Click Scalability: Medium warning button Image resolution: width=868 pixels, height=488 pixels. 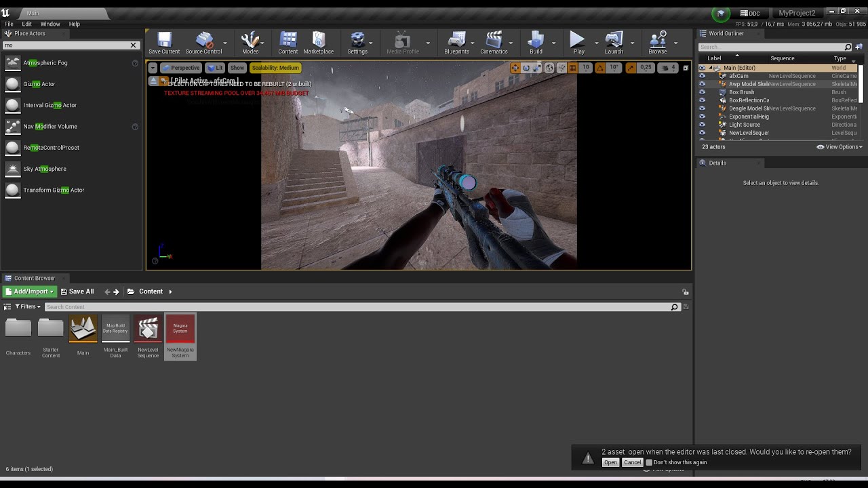pos(275,68)
